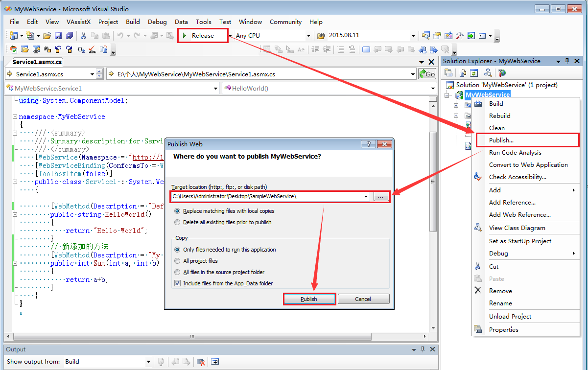This screenshot has width=588, height=370.
Task: Click the ASP.NET Configuration globe icon
Action: pyautogui.click(x=502, y=73)
